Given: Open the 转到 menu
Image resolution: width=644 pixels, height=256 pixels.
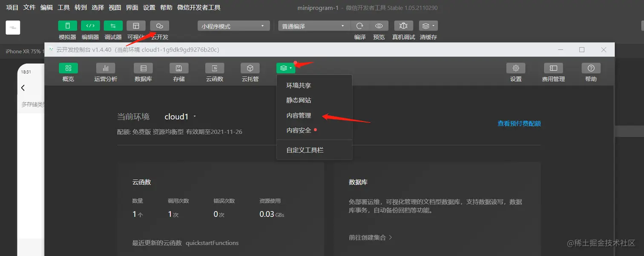Looking at the screenshot, I should [x=80, y=8].
